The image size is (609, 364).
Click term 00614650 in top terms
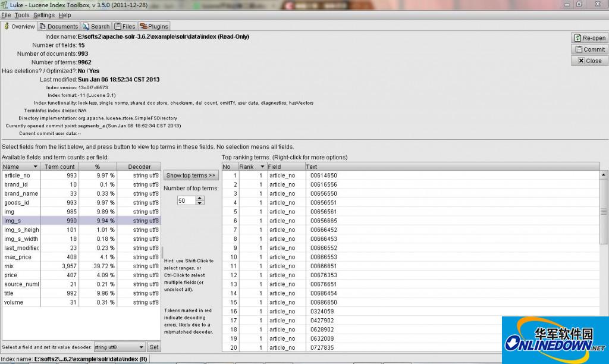coord(324,175)
